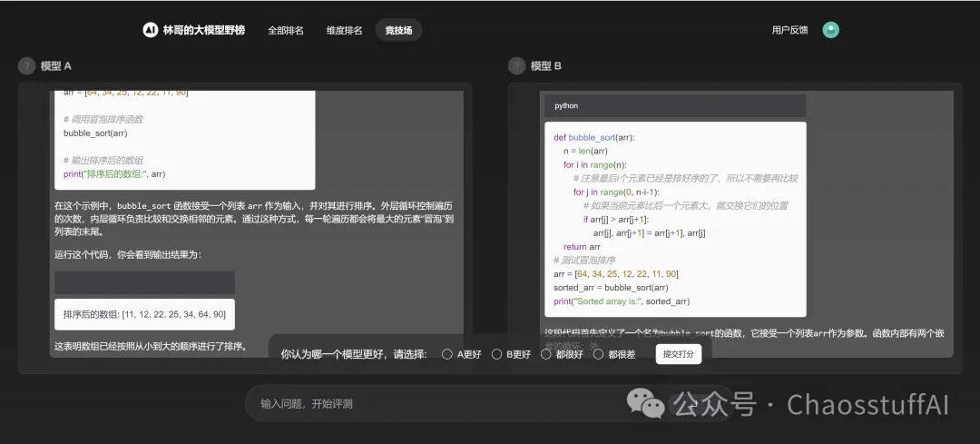
Task: Select the 竞技场 tab
Action: (398, 30)
